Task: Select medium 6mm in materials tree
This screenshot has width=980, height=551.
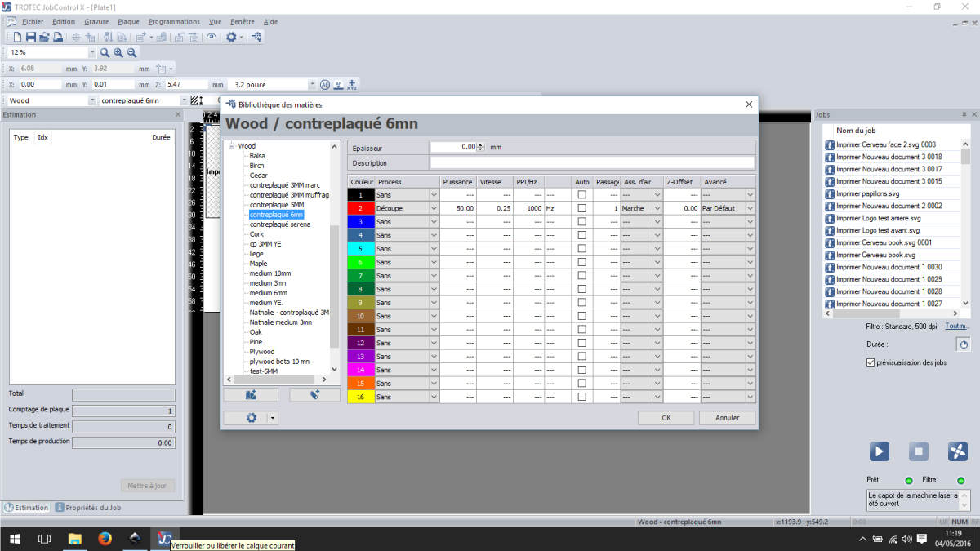Action: (x=269, y=293)
